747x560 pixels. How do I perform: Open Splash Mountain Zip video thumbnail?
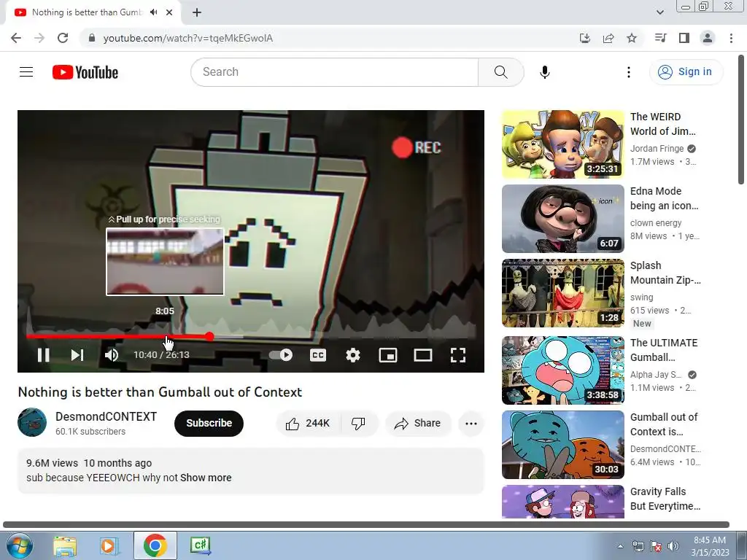(562, 293)
